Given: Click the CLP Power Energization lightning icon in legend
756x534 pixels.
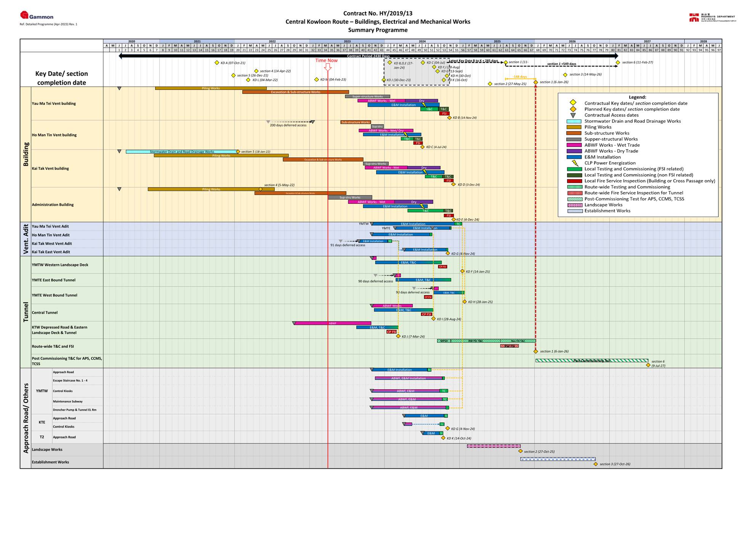Looking at the screenshot, I should click(575, 163).
